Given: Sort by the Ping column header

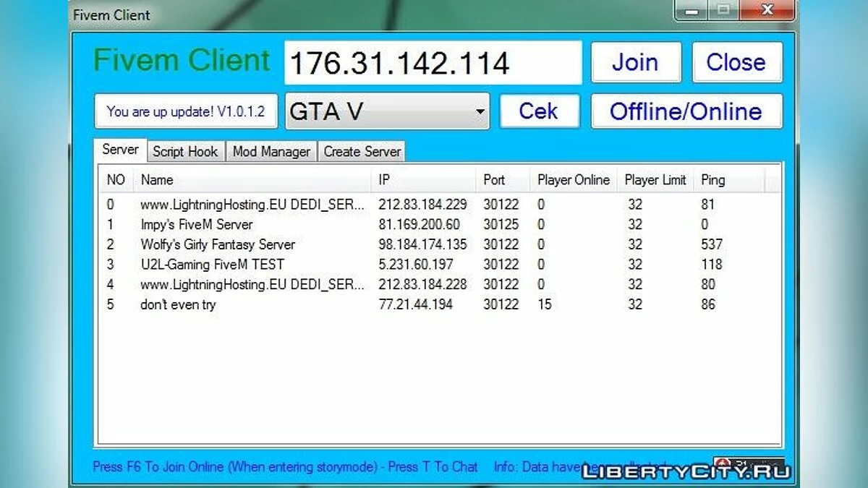Looking at the screenshot, I should click(728, 180).
